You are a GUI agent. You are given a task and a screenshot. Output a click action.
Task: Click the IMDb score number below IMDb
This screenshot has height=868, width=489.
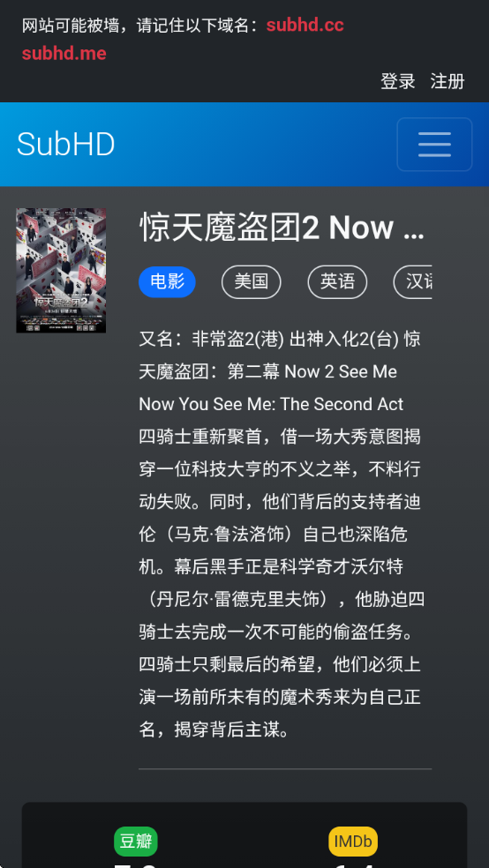coord(353,864)
